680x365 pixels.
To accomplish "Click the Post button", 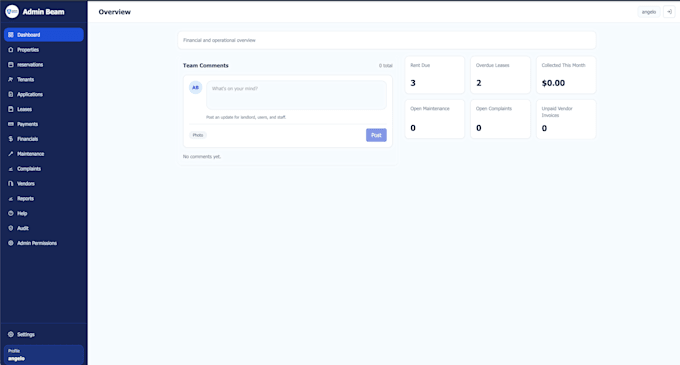I will pyautogui.click(x=376, y=135).
